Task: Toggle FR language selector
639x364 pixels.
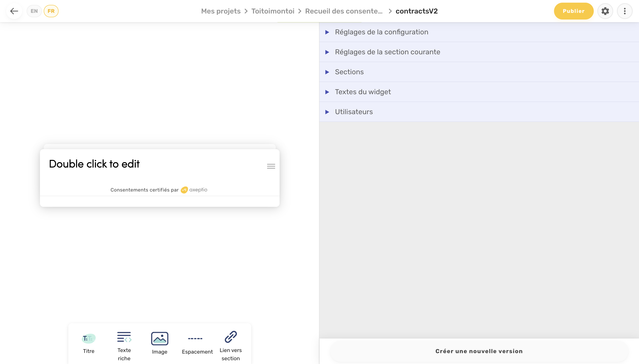Action: 51,11
